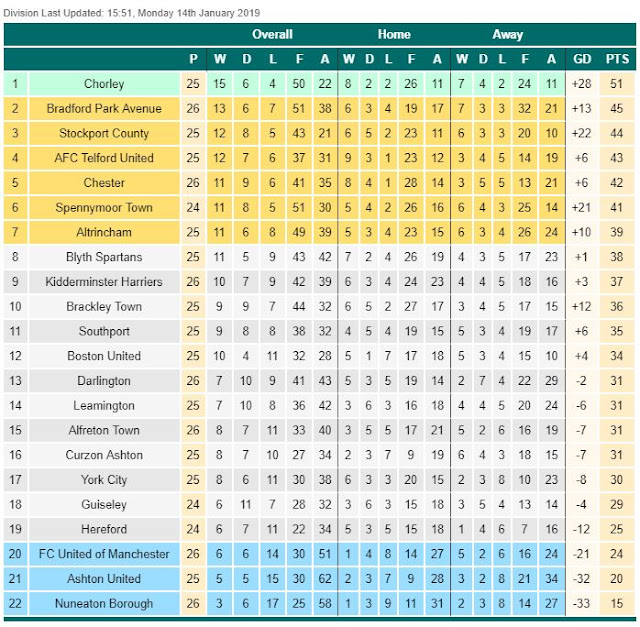Click Boston United's points value 34

tap(616, 356)
